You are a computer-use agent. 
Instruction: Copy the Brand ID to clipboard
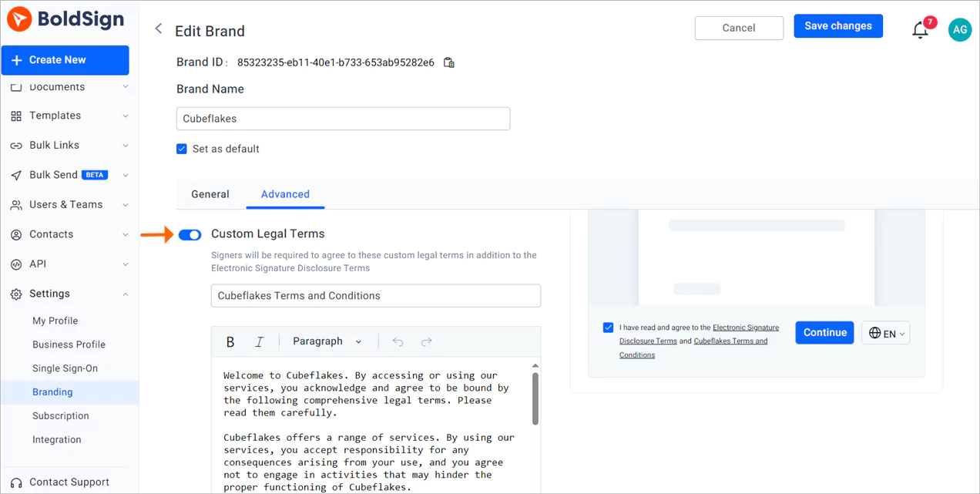pos(449,62)
